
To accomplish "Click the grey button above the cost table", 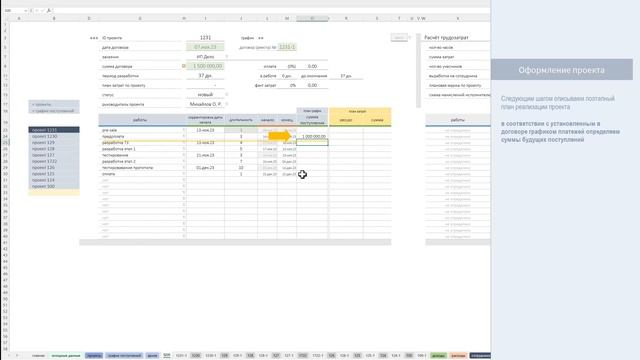I will click(399, 38).
